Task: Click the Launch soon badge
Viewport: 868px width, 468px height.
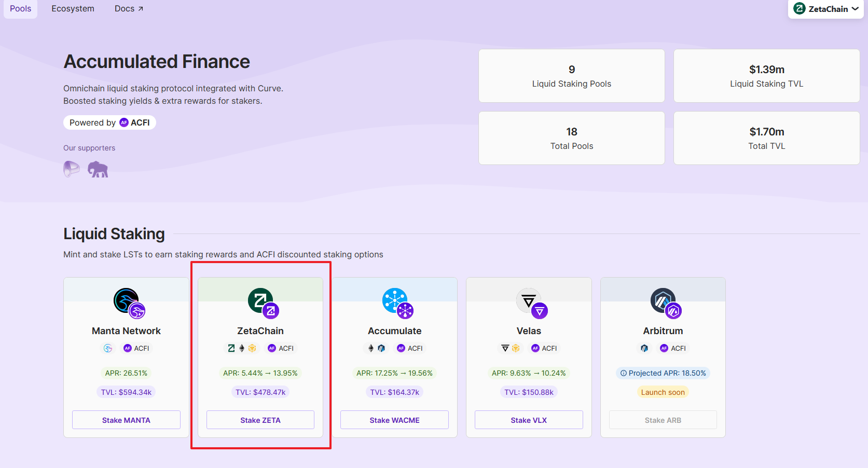Action: coord(663,392)
